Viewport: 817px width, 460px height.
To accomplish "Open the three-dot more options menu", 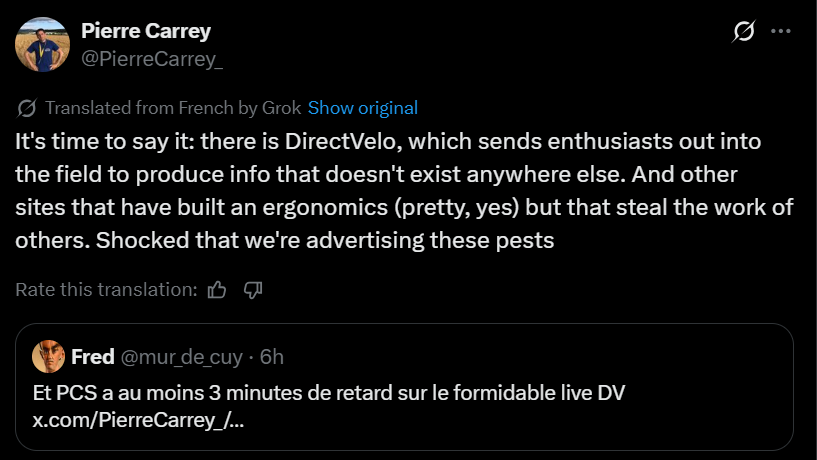I will tap(781, 32).
